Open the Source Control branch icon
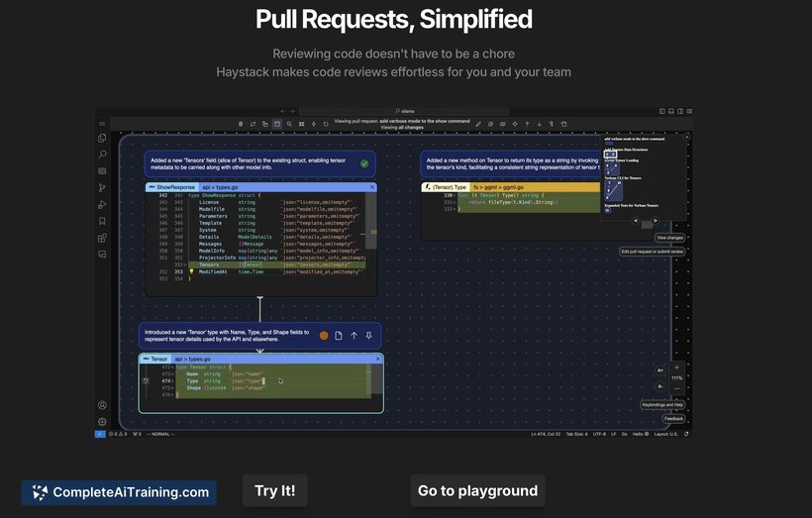The width and height of the screenshot is (812, 518). 102,188
